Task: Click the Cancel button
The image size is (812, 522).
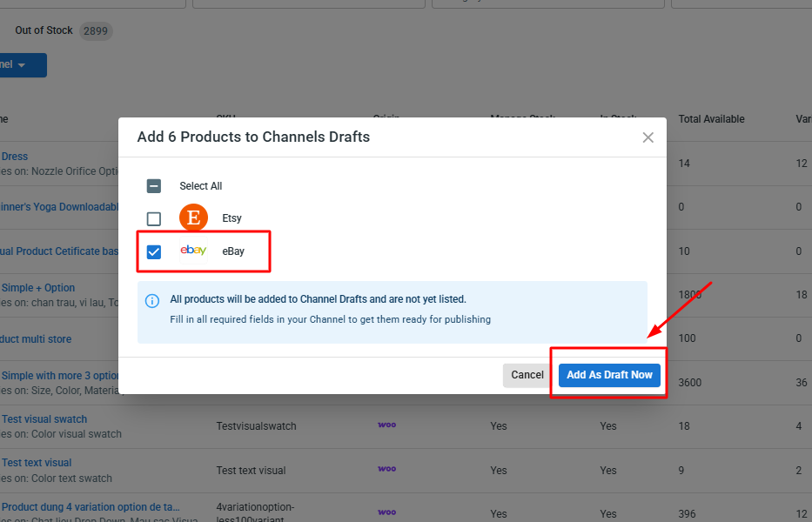Action: pyautogui.click(x=527, y=375)
